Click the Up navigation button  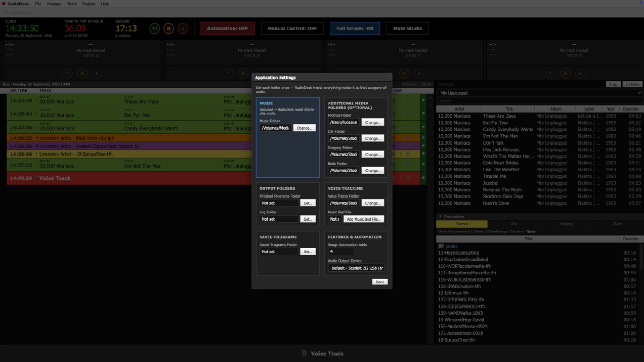point(613,84)
